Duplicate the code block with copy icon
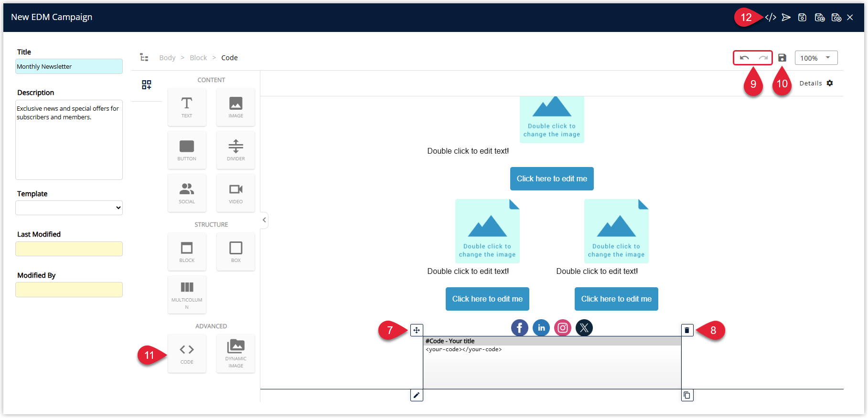This screenshot has width=868, height=418. coord(687,395)
